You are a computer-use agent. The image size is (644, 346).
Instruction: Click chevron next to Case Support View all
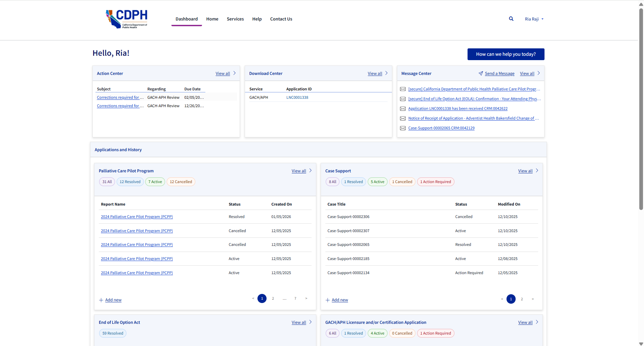click(x=537, y=170)
